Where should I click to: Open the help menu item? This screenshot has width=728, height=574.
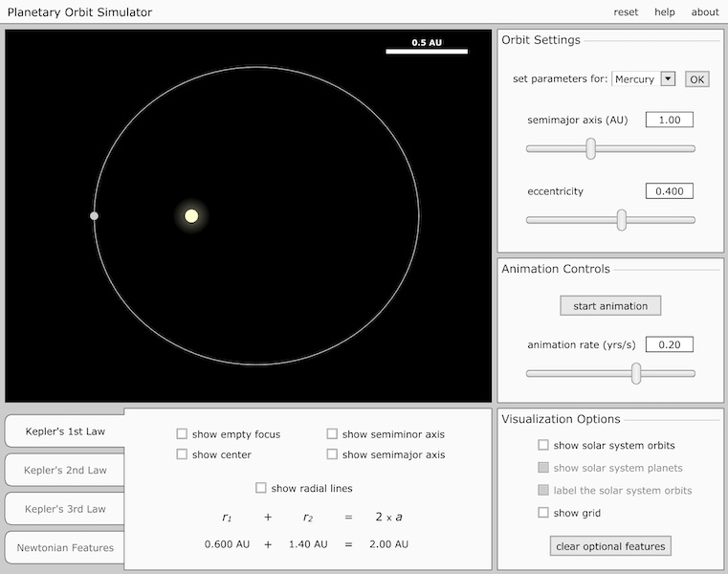[x=664, y=12]
